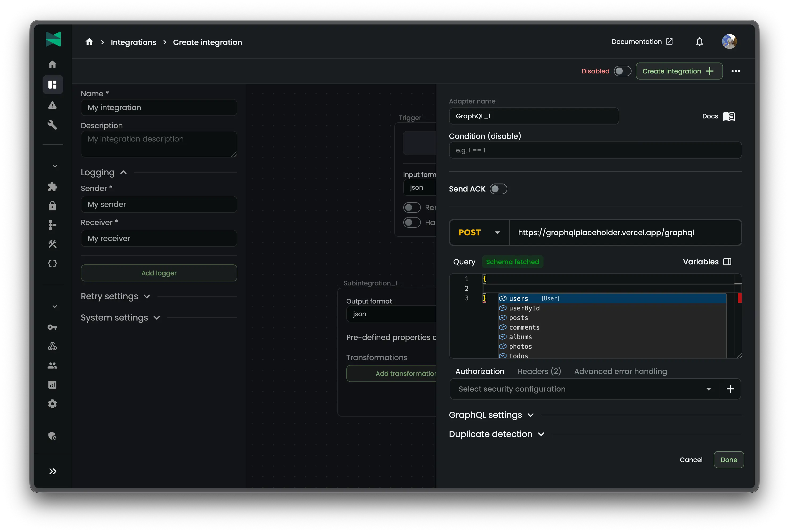Open the home icon in the sidebar
The width and height of the screenshot is (789, 532).
[x=52, y=64]
